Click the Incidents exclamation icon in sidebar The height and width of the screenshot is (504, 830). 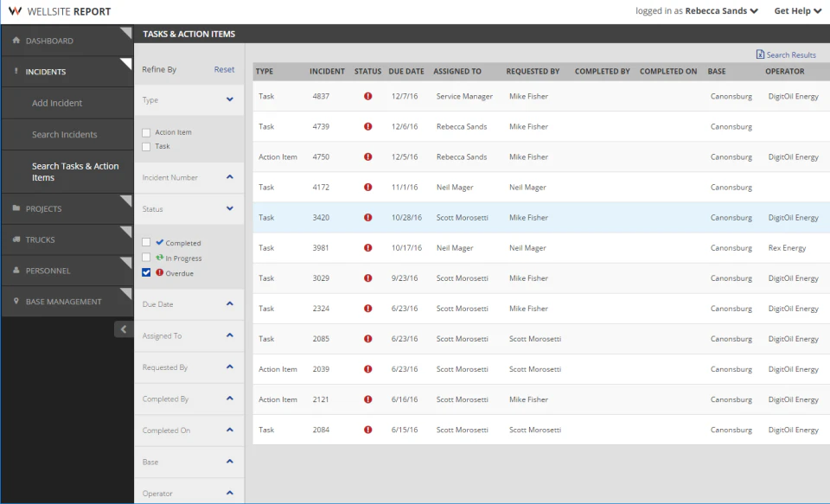point(16,71)
